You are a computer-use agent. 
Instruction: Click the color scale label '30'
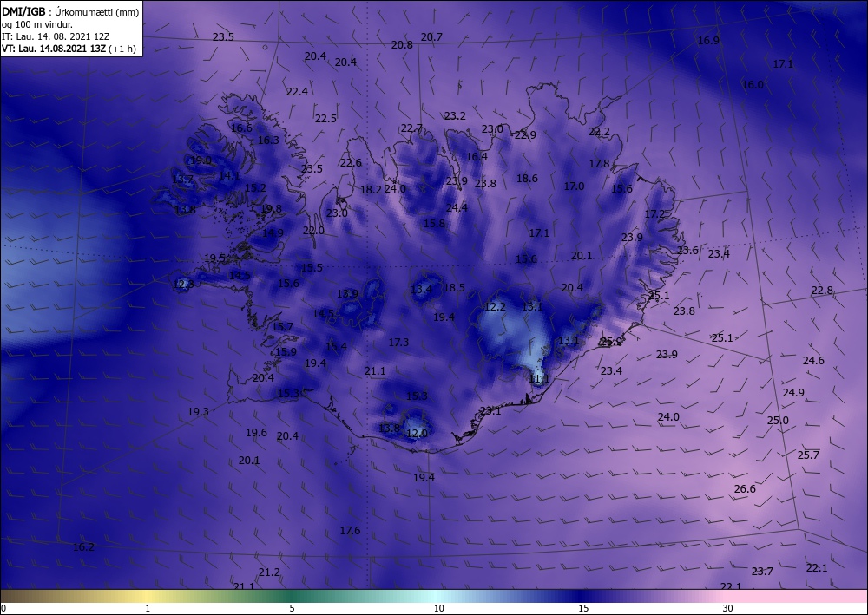click(727, 608)
